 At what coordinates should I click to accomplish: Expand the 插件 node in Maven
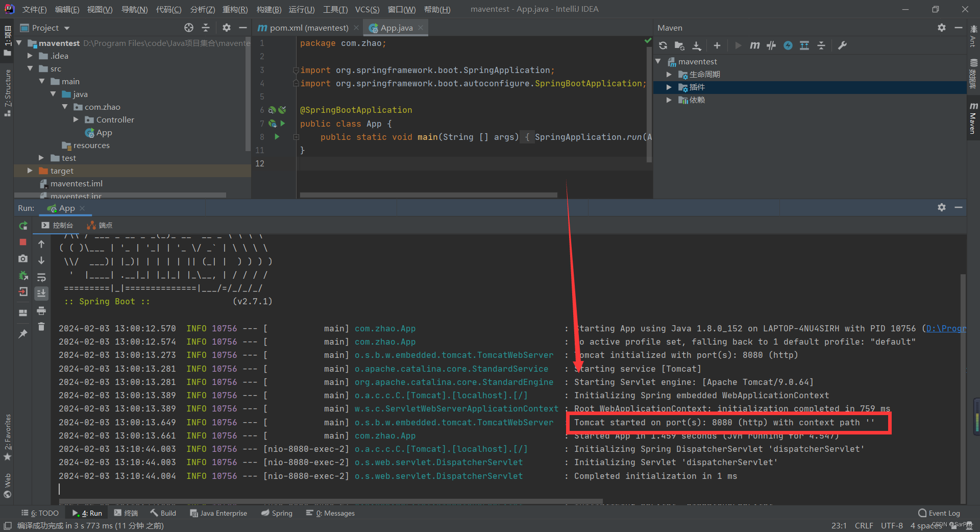click(x=669, y=87)
